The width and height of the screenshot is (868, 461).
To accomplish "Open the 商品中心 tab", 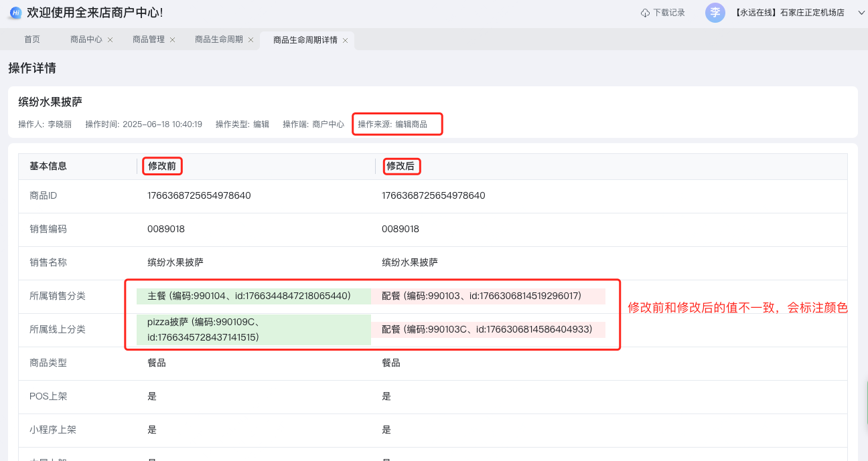I will (x=86, y=39).
